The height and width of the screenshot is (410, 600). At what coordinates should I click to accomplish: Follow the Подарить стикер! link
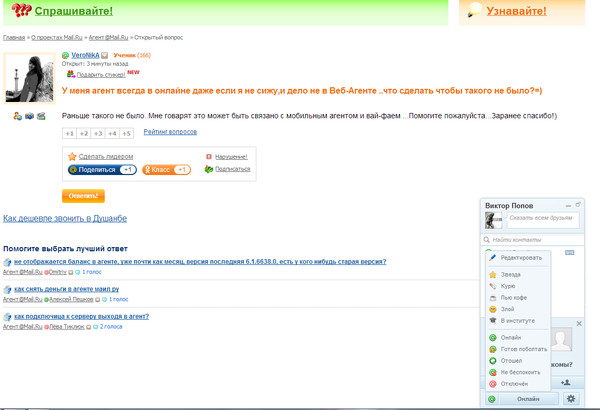click(x=101, y=75)
